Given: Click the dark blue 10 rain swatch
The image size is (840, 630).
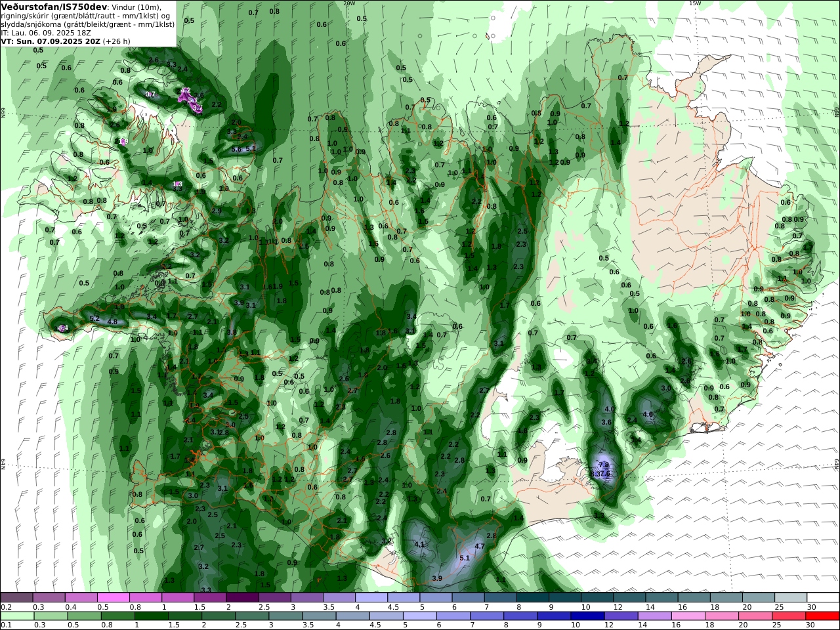Looking at the screenshot, I should 586,616.
